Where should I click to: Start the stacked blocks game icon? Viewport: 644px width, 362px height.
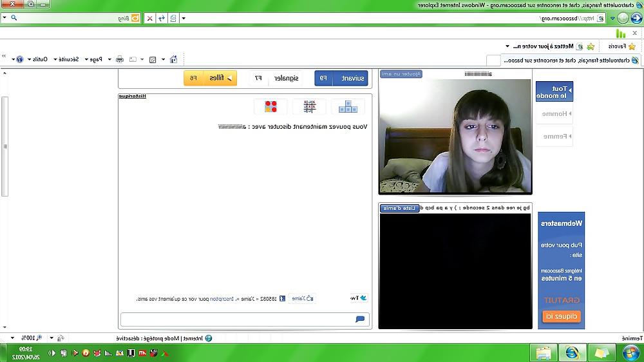tap(348, 107)
